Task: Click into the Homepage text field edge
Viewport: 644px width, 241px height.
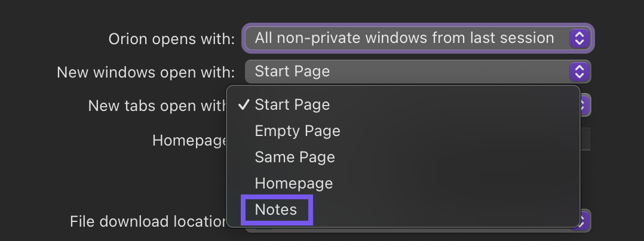Action: [585, 139]
